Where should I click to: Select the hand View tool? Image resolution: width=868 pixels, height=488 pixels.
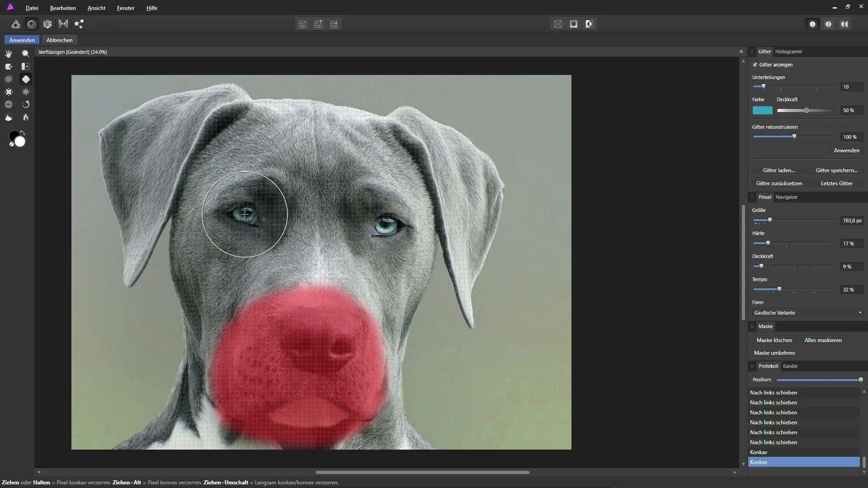pyautogui.click(x=9, y=54)
